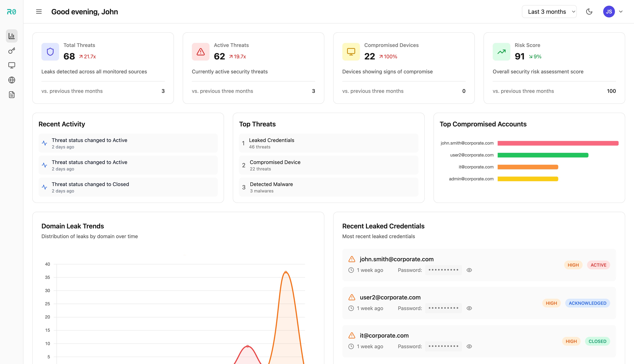Image resolution: width=634 pixels, height=364 pixels.
Task: Open the monitor devices icon in sidebar
Action: coord(12,65)
